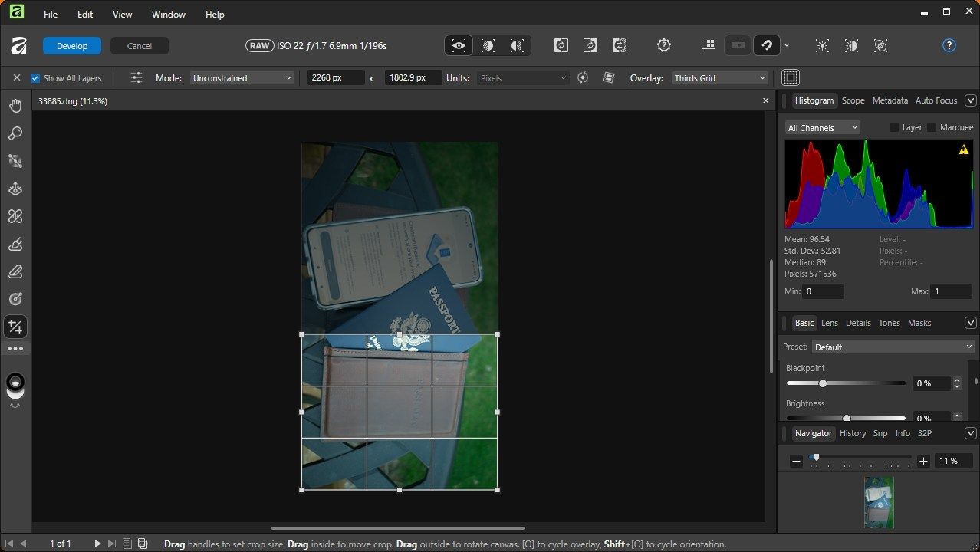Expand the snapping options dropdown arrow
The height and width of the screenshot is (552, 980).
pos(787,46)
